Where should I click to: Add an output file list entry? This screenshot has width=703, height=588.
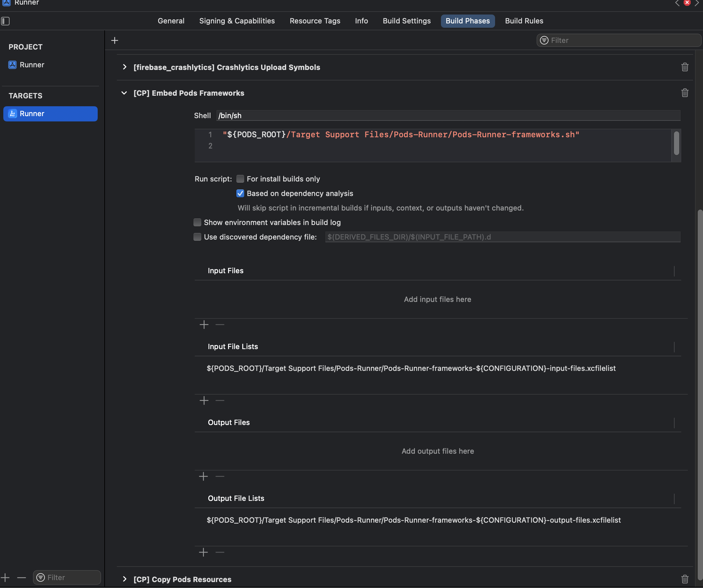pos(203,552)
